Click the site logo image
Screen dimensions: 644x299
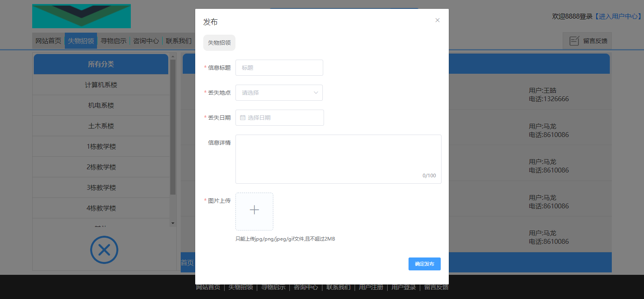click(81, 16)
